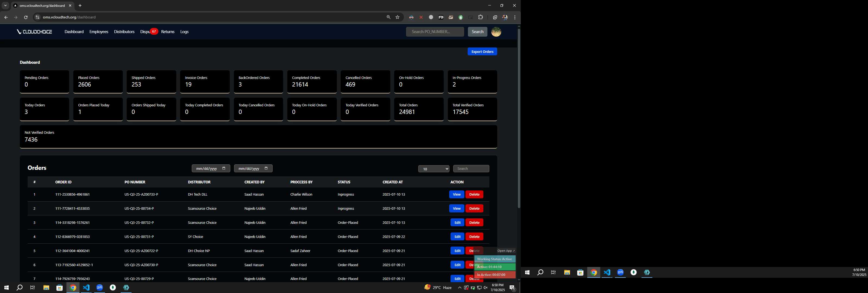Open Windows Start menu on main taskbar
868x293 pixels.
pos(6,288)
